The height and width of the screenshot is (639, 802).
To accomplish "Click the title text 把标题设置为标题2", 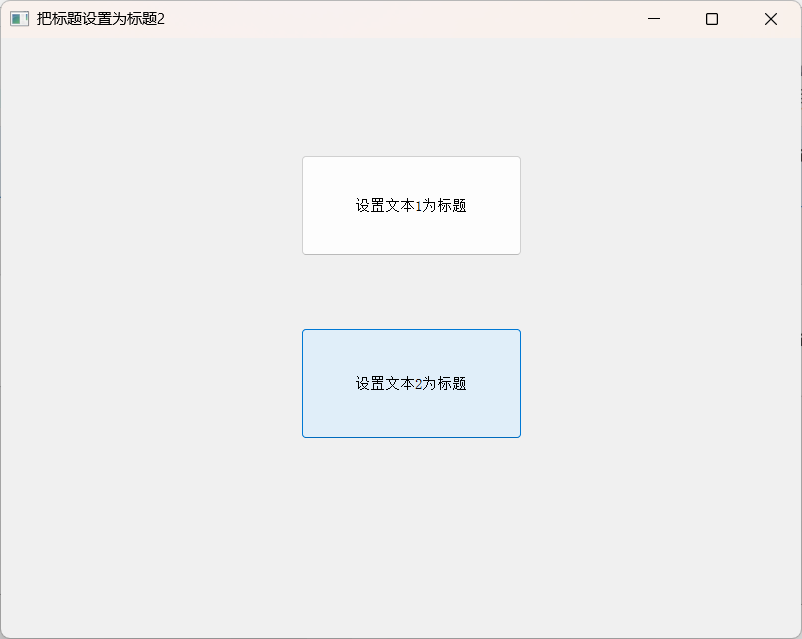I will [x=101, y=19].
